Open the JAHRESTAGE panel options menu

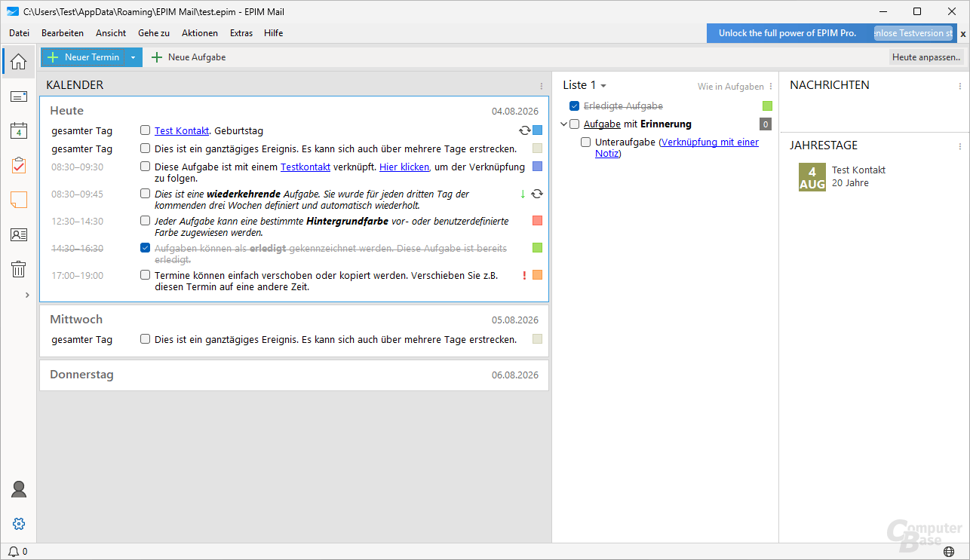960,146
